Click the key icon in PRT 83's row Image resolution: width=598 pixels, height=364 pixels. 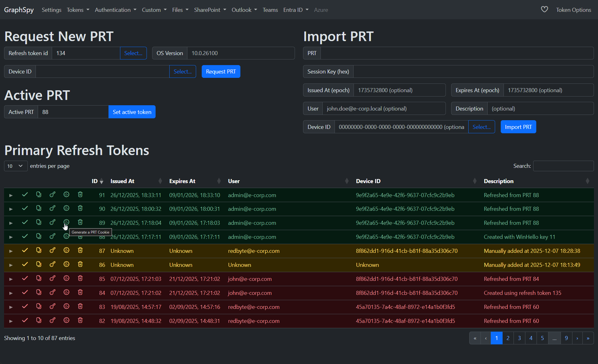(52, 306)
